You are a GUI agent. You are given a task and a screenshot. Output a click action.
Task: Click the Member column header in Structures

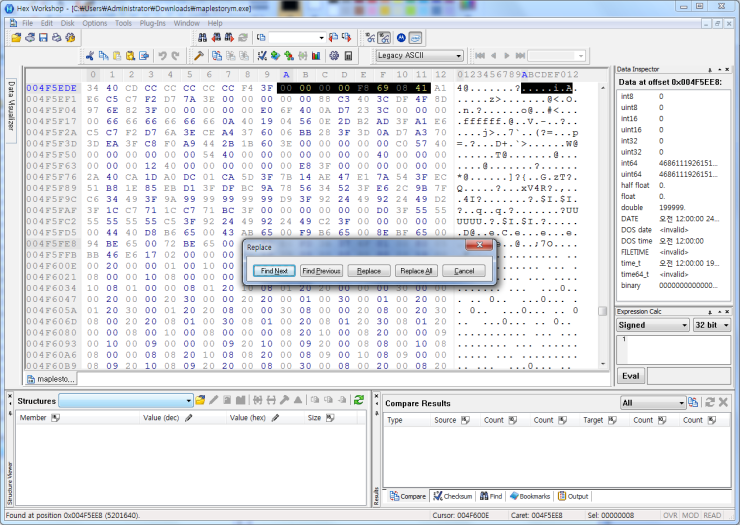(78, 418)
